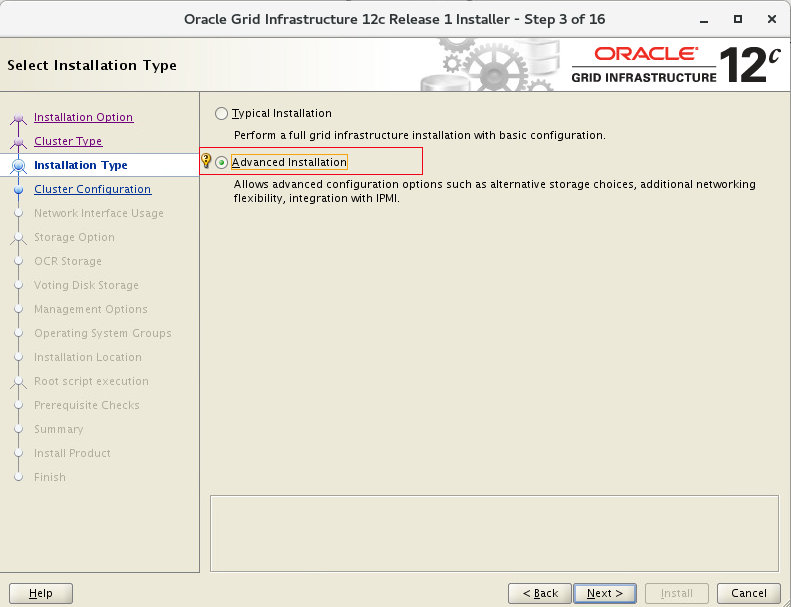Image resolution: width=791 pixels, height=607 pixels.
Task: Click the Operating System Groups step text
Action: pyautogui.click(x=103, y=334)
